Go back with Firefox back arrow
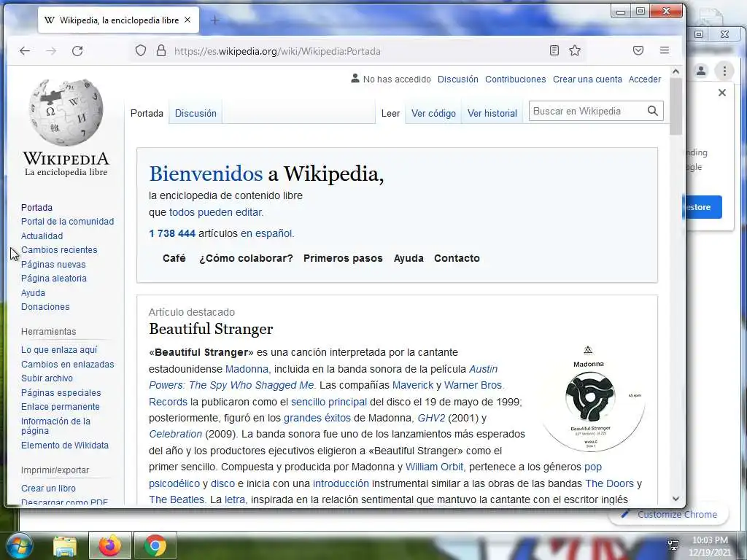Image resolution: width=747 pixels, height=560 pixels. click(25, 51)
